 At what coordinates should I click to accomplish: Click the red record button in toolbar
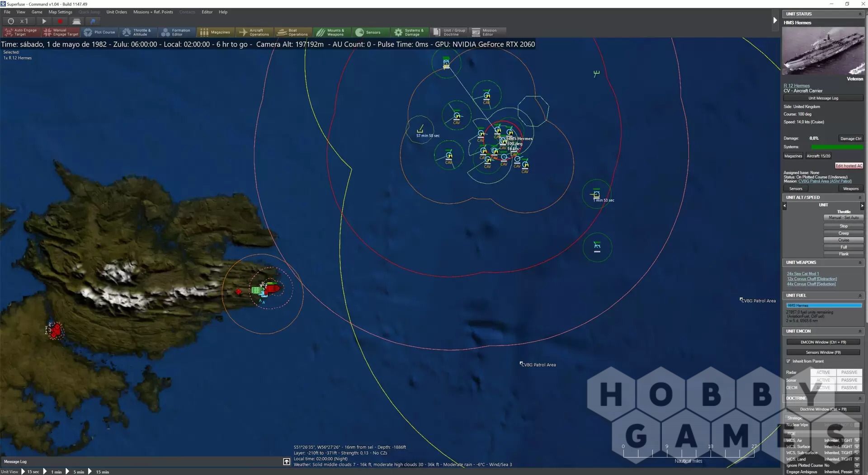pyautogui.click(x=60, y=21)
